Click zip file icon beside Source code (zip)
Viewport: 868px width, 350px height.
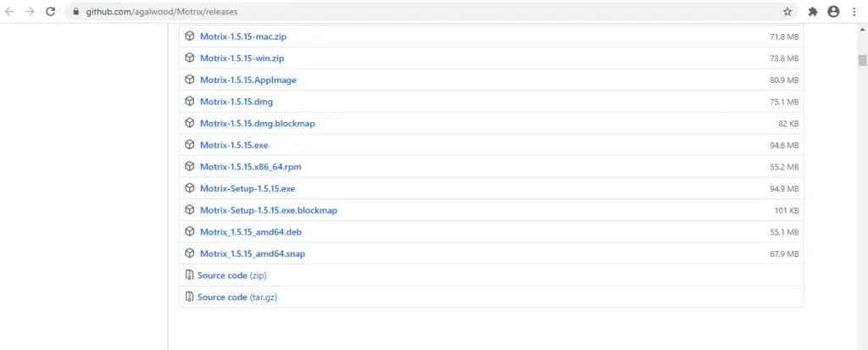coord(190,275)
